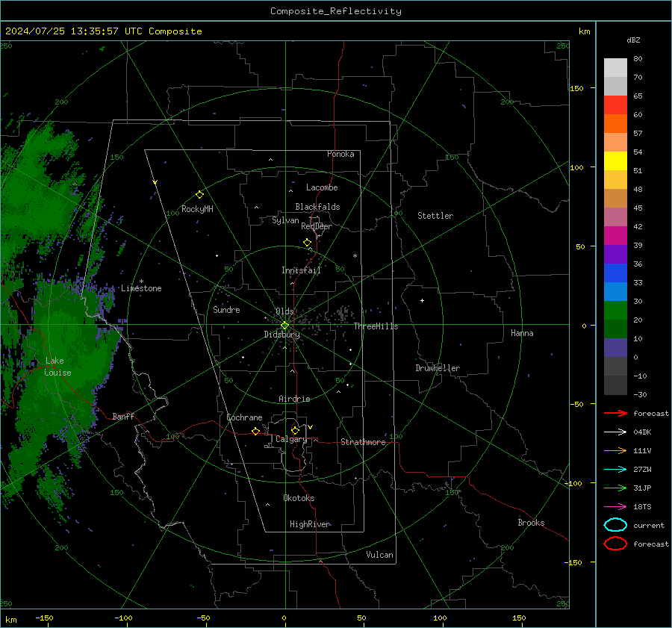Select the Okotoks label
672x628 pixels.
coord(299,498)
